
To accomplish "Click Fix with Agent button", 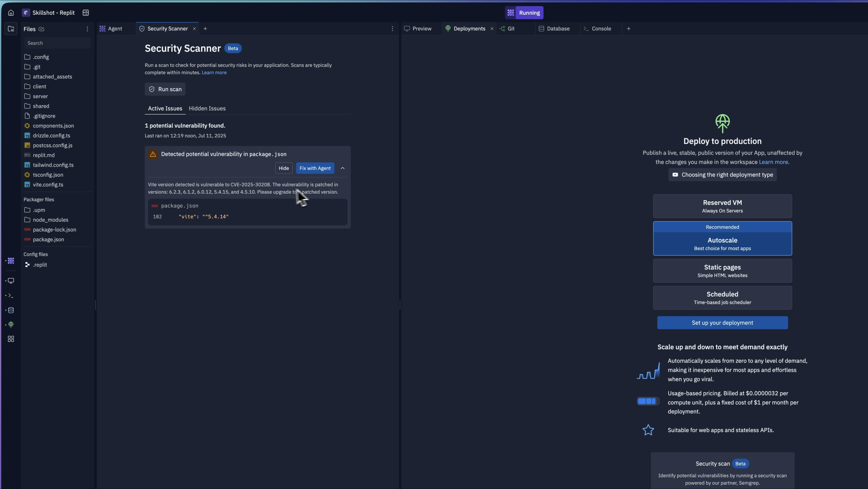I will tap(315, 168).
